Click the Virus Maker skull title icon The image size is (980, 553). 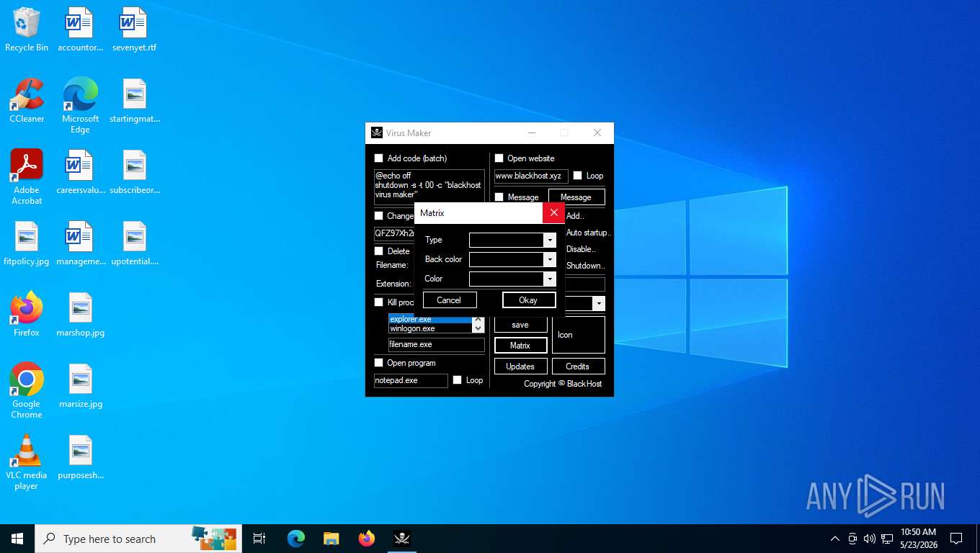pyautogui.click(x=377, y=132)
